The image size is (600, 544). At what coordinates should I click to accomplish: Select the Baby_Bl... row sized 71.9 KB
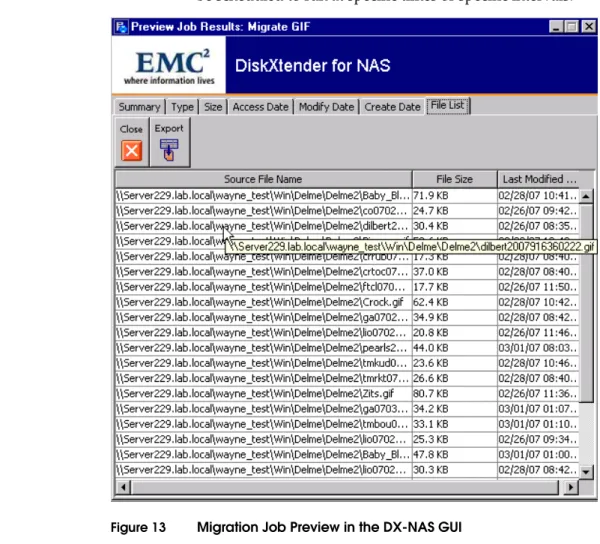(x=347, y=195)
